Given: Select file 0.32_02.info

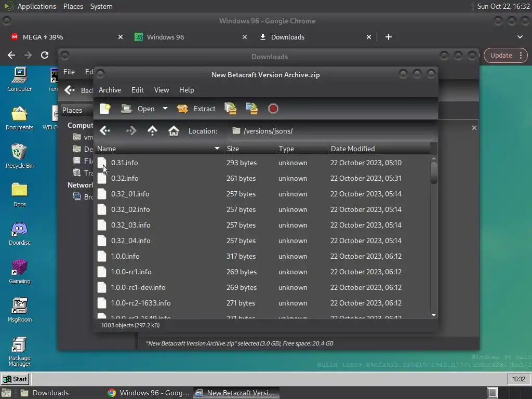Looking at the screenshot, I should [x=262, y=210].
